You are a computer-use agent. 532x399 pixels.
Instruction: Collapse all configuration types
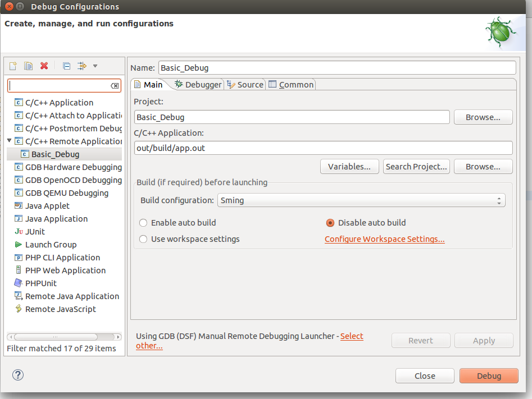(66, 66)
